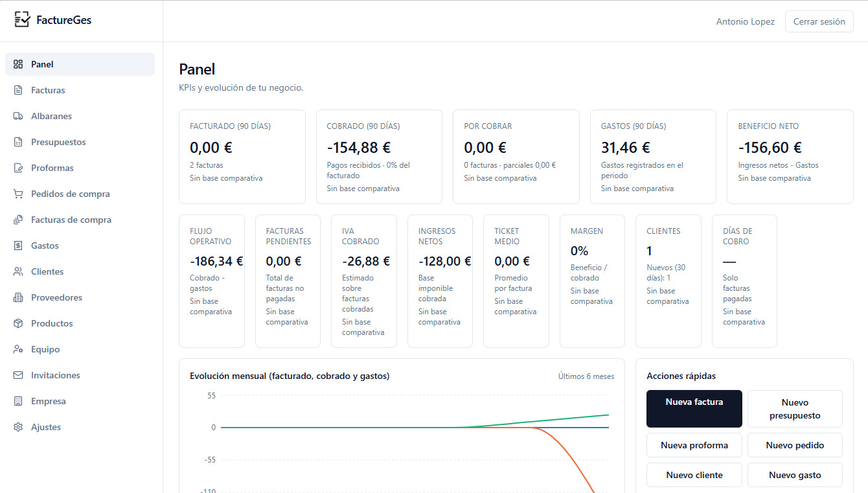Click the Pedidos de compra cart icon

pyautogui.click(x=18, y=194)
